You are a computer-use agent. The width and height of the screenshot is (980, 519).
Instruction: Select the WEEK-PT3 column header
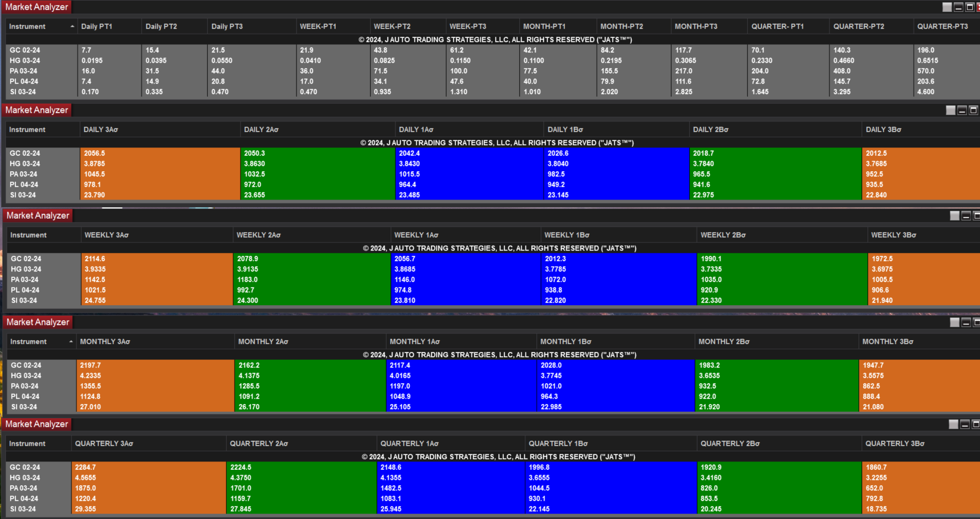point(483,27)
